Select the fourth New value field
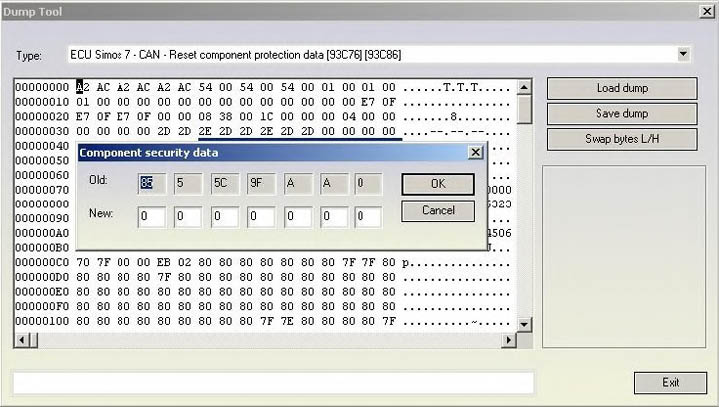Image resolution: width=719 pixels, height=407 pixels. pyautogui.click(x=260, y=216)
